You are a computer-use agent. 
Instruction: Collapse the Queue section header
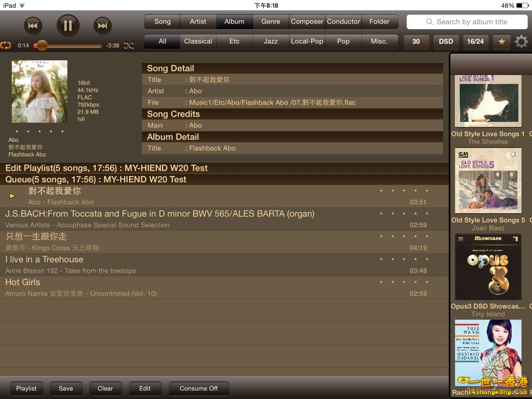[x=96, y=179]
